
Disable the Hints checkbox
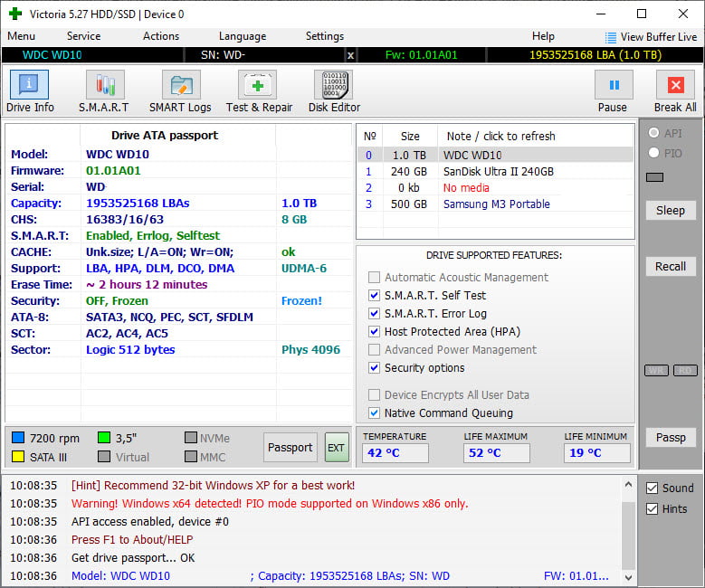pyautogui.click(x=652, y=509)
